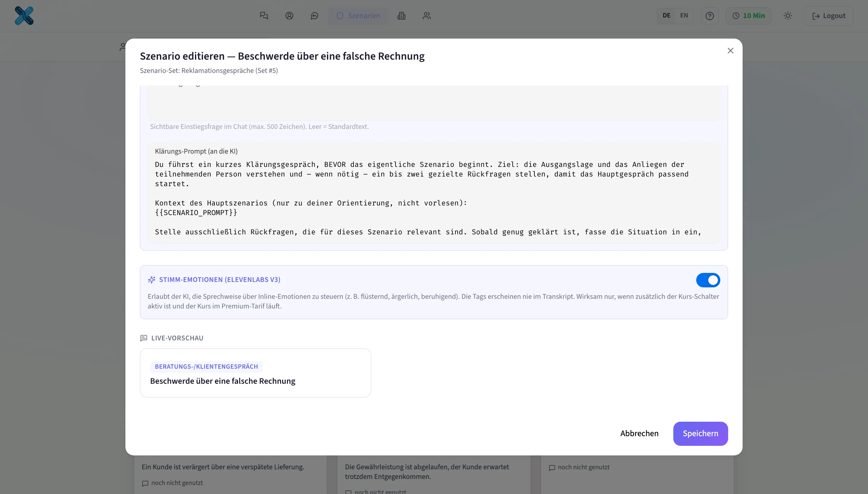
Task: Open the building organization icon
Action: coord(401,16)
